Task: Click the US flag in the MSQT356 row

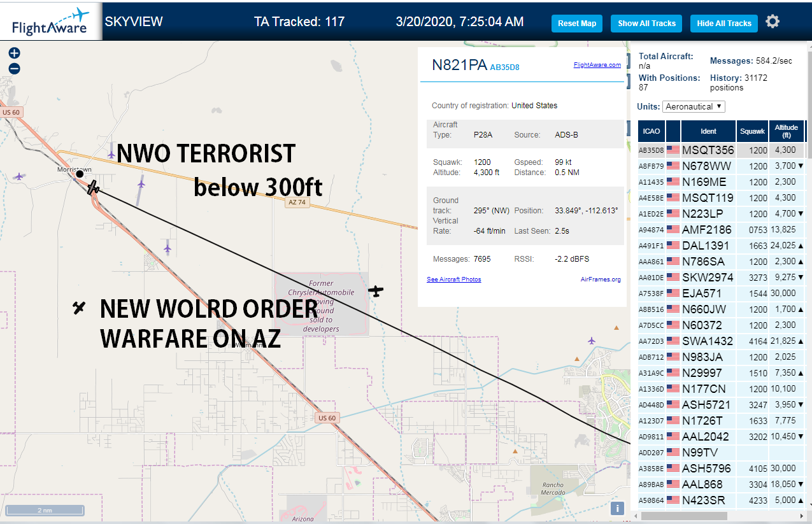Action: [673, 150]
